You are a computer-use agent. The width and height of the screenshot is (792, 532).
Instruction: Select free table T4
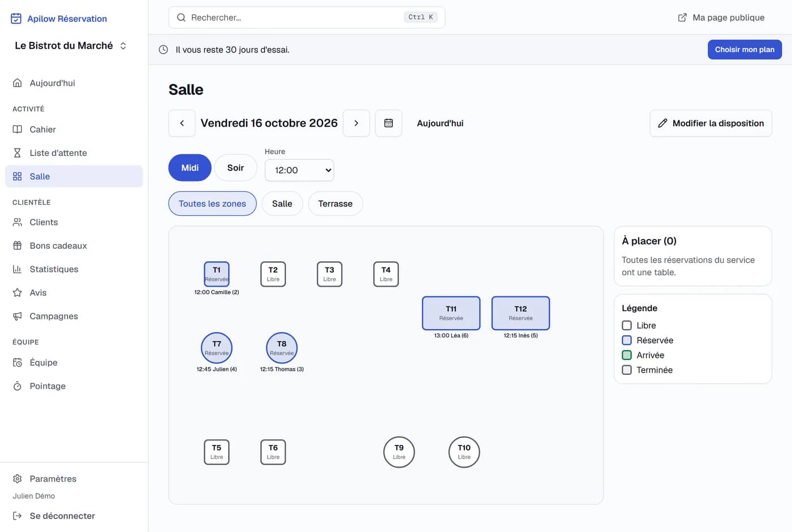[x=386, y=274]
